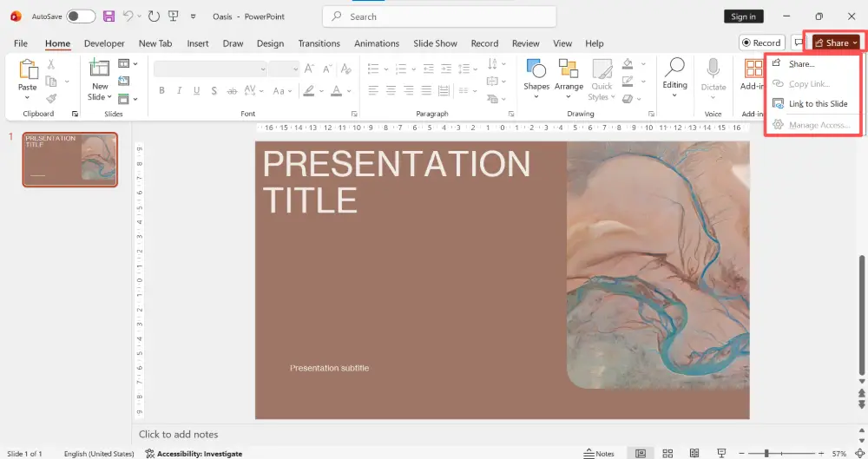
Task: Click Decrease Font Size icon
Action: pos(327,69)
